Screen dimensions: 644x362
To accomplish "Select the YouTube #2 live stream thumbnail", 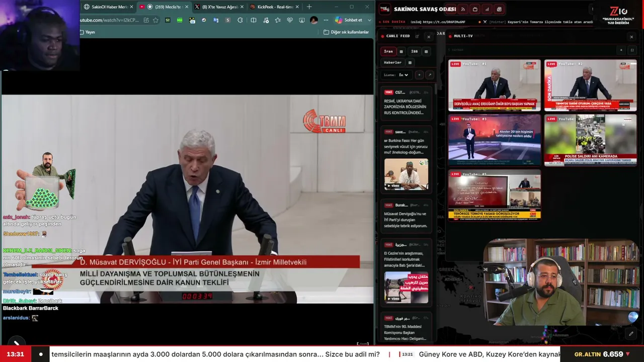I will click(590, 85).
